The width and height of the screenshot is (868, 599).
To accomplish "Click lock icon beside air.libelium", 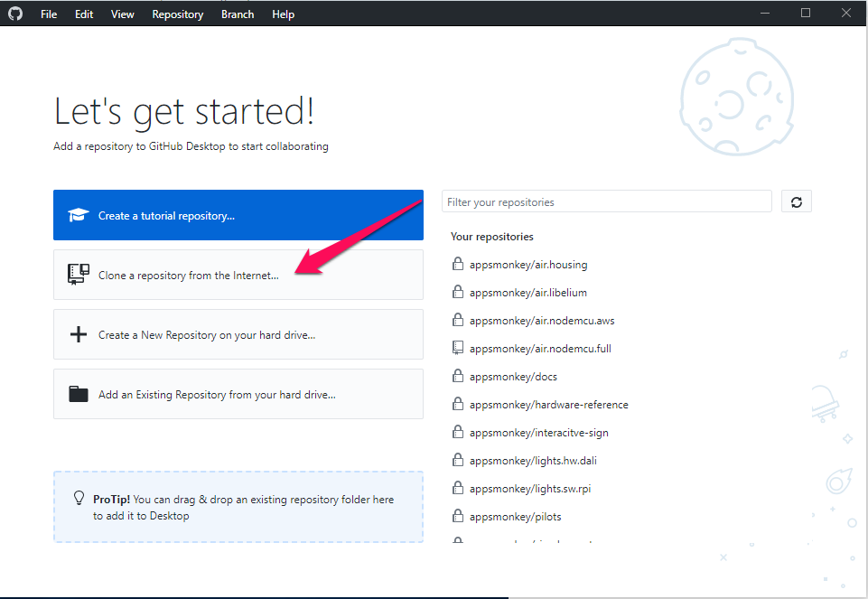I will point(458,291).
